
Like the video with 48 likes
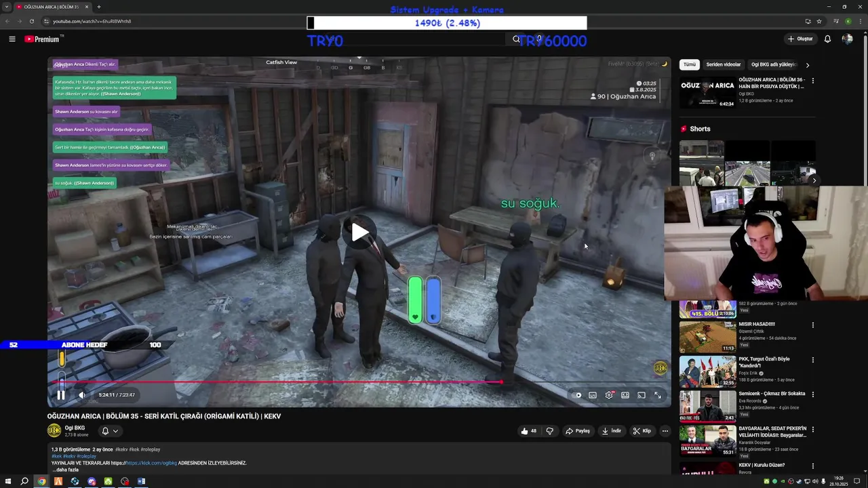[528, 431]
